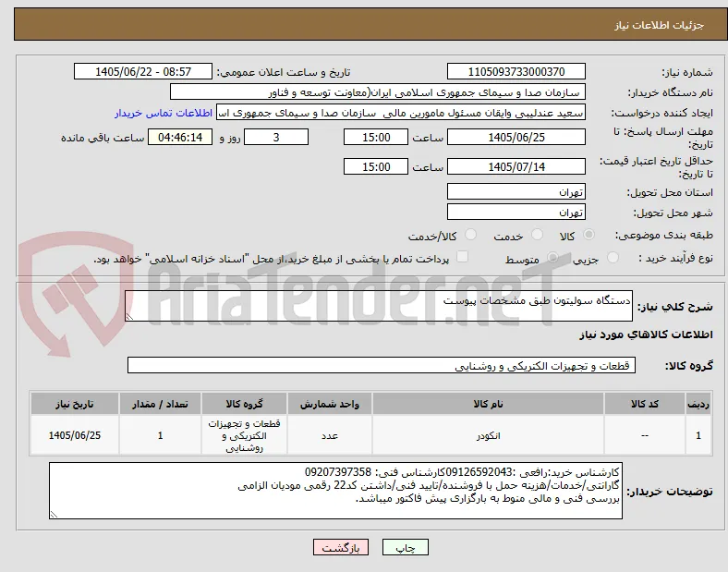Select the کالا/خدمت radio button
The width and height of the screenshot is (728, 572).
click(x=471, y=235)
